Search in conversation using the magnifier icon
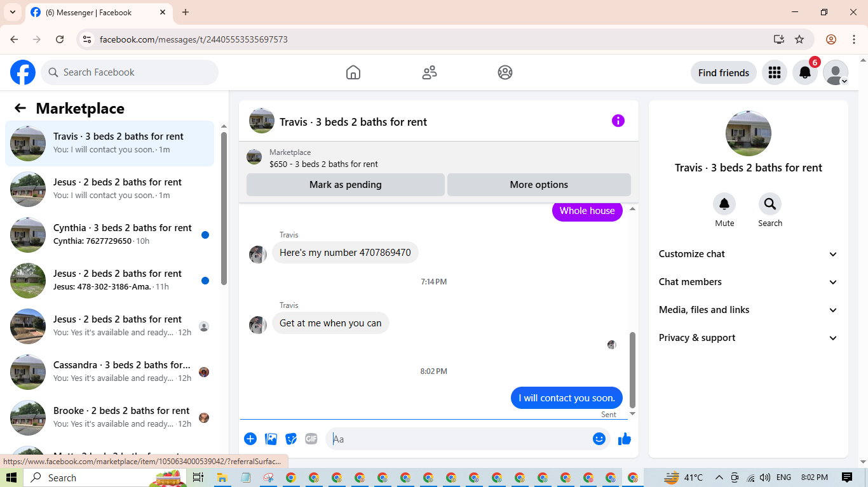 pyautogui.click(x=770, y=204)
